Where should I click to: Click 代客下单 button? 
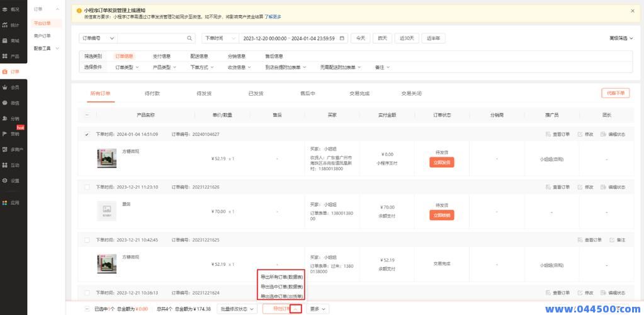615,93
